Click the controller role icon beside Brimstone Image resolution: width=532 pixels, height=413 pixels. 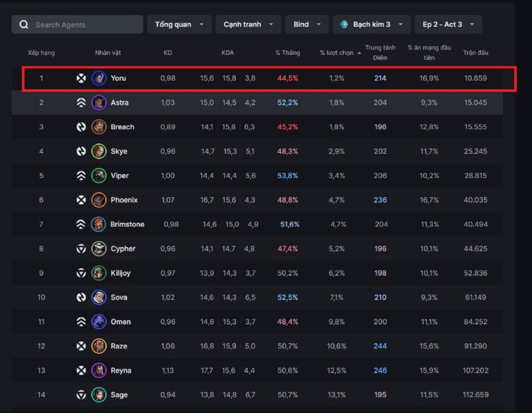[81, 224]
